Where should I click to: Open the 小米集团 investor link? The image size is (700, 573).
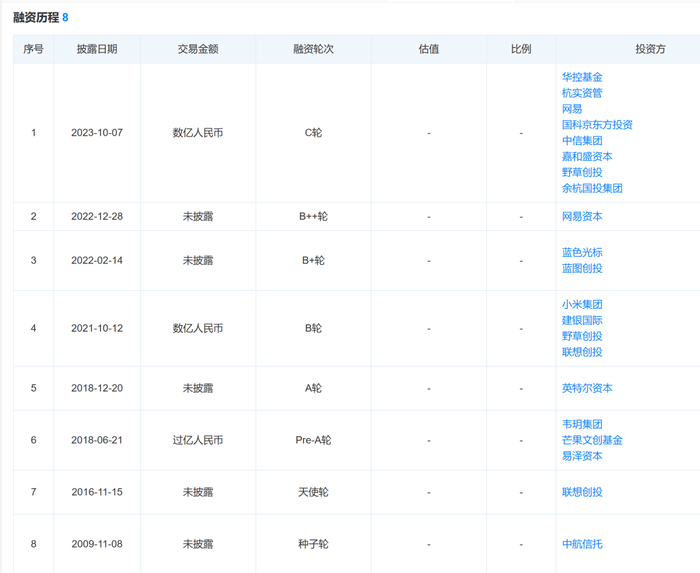(582, 304)
